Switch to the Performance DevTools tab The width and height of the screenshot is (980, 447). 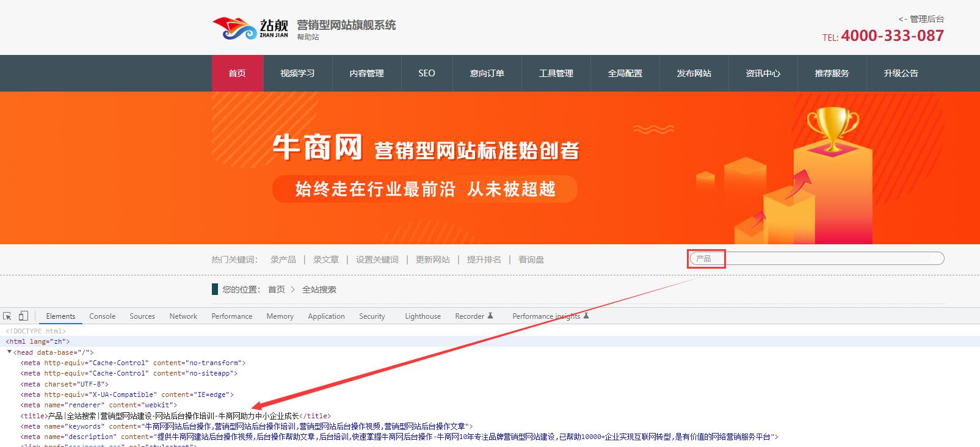point(232,316)
